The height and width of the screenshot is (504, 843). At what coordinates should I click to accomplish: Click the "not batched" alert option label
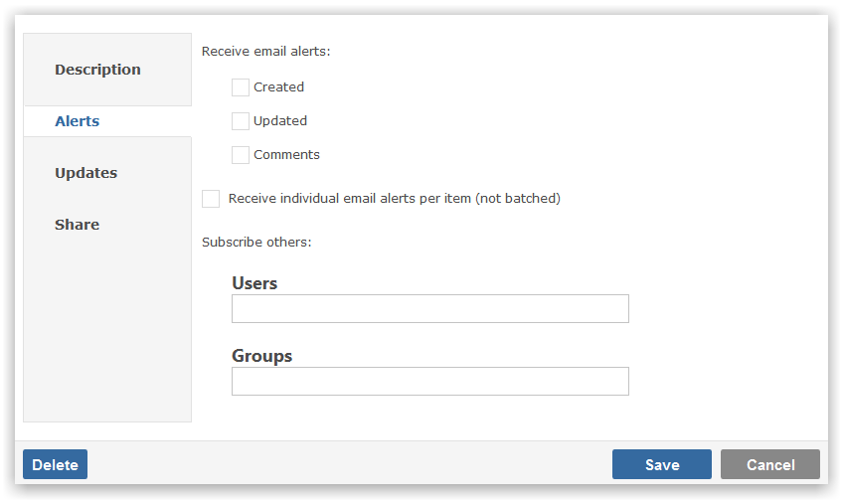394,199
